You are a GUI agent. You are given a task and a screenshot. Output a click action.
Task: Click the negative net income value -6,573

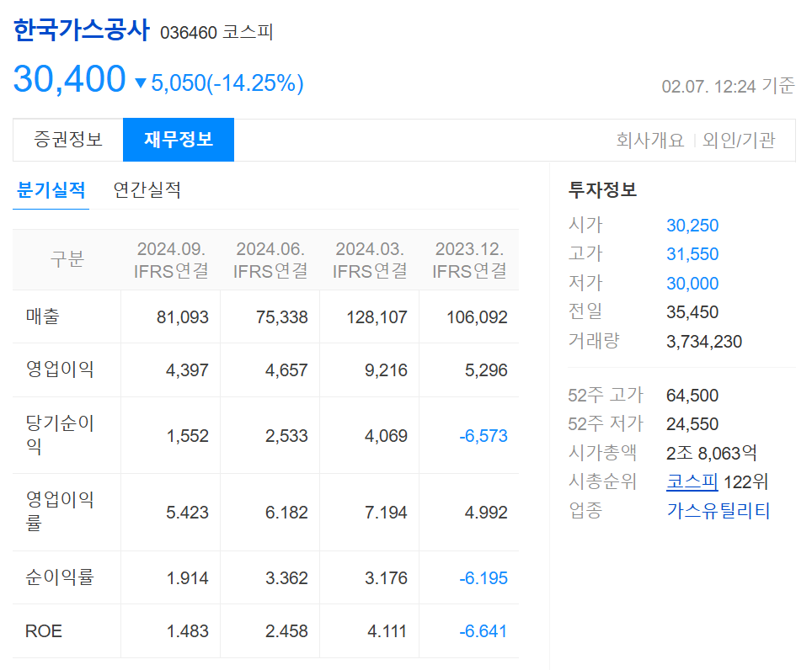pos(483,436)
